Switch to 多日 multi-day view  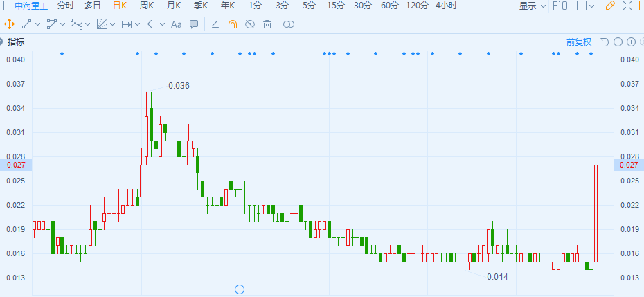[x=93, y=6]
